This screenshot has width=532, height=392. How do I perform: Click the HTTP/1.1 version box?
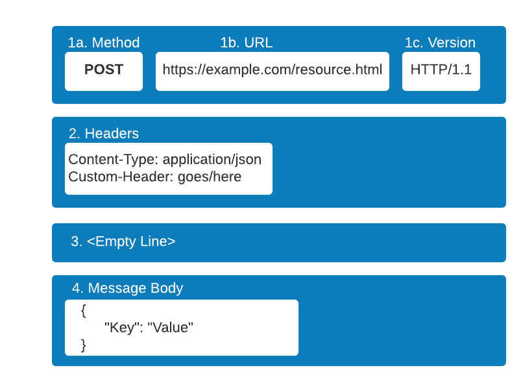[441, 71]
